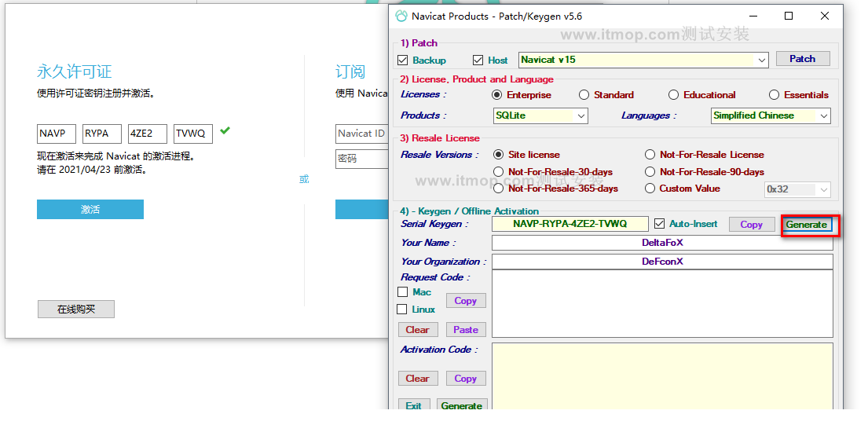The image size is (868, 425).
Task: Click the 请在 2021/04/23 前激活 text
Action: (x=92, y=170)
